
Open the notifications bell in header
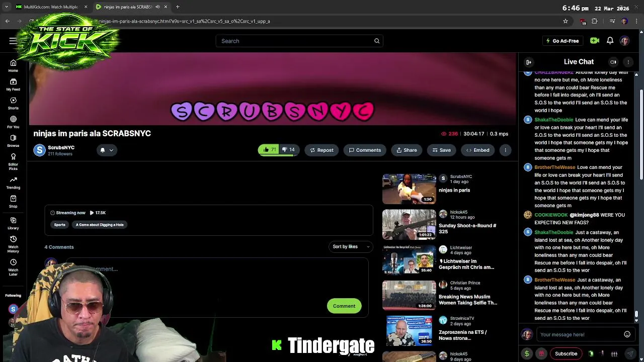point(610,41)
